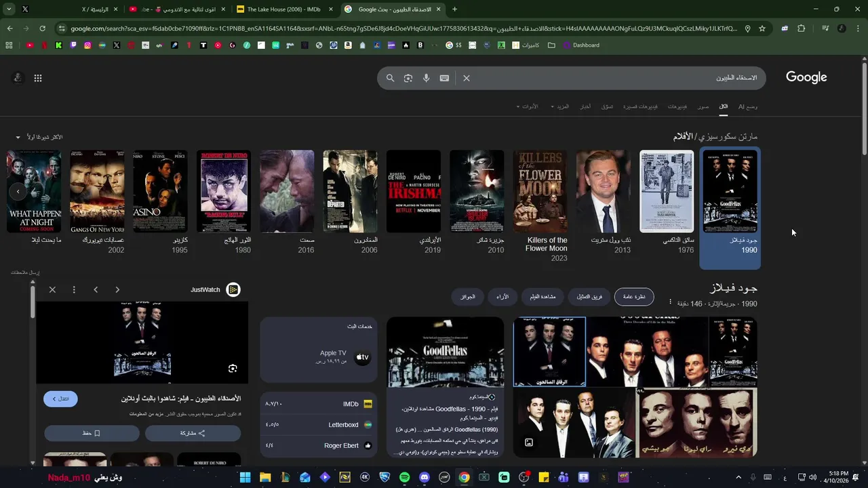
Task: Open the Dashboard bookmark
Action: pos(580,45)
